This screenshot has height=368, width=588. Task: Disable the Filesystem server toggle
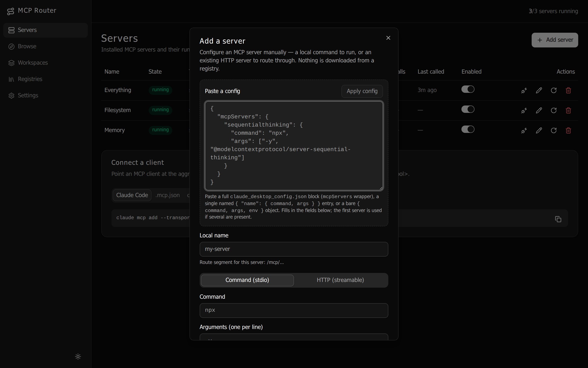468,109
